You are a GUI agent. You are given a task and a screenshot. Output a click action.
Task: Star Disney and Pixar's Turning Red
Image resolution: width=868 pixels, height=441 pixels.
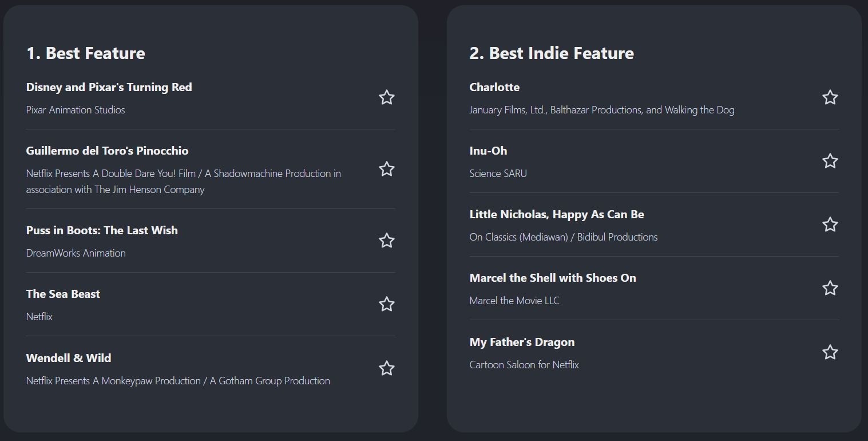(387, 97)
